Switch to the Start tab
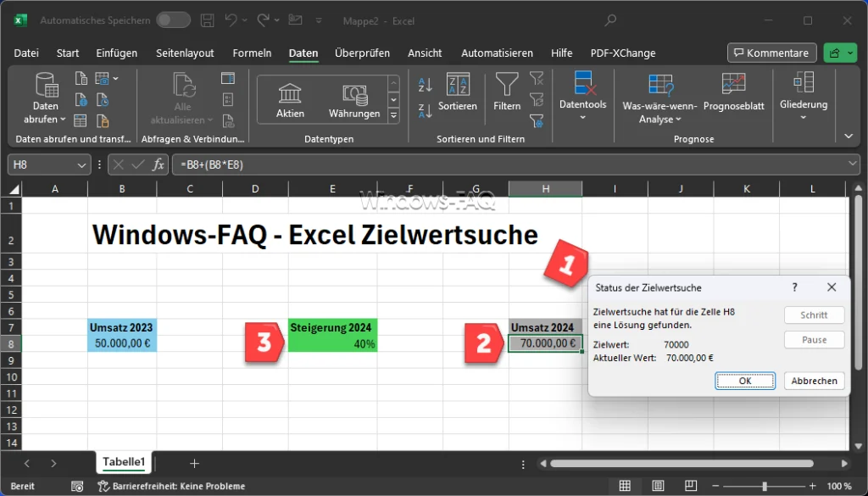This screenshot has width=868, height=496. [68, 53]
